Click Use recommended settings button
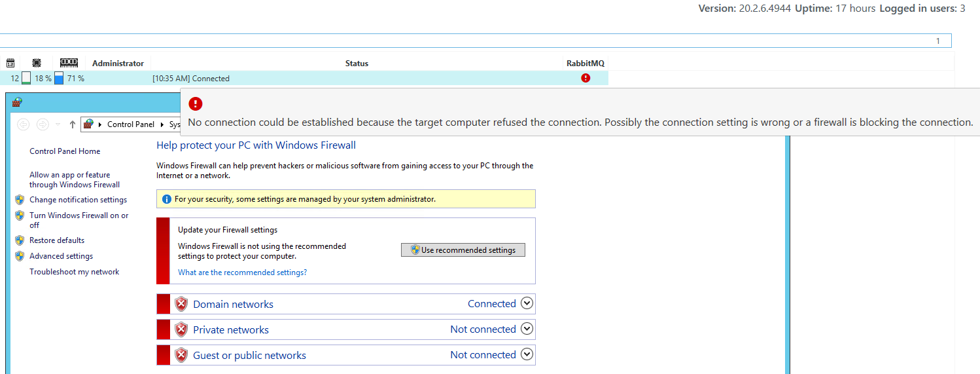980x374 pixels. (x=463, y=250)
